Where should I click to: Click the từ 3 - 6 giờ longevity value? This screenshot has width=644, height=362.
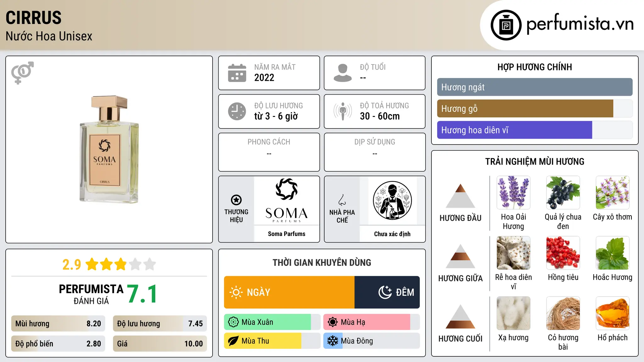pos(276,116)
